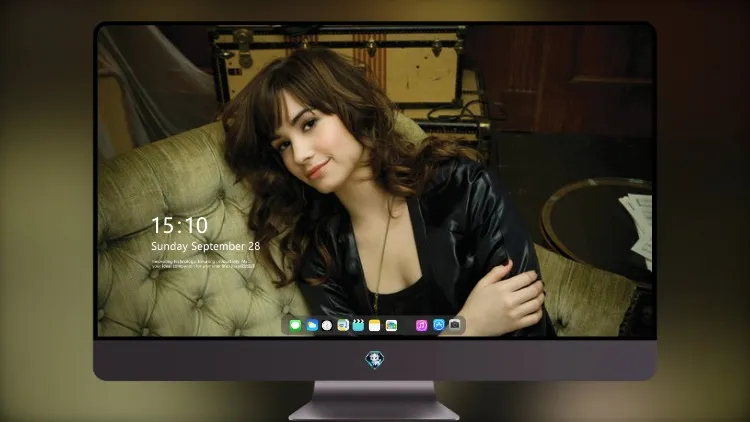750x422 pixels.
Task: Click the monitor stand base
Action: [374, 411]
